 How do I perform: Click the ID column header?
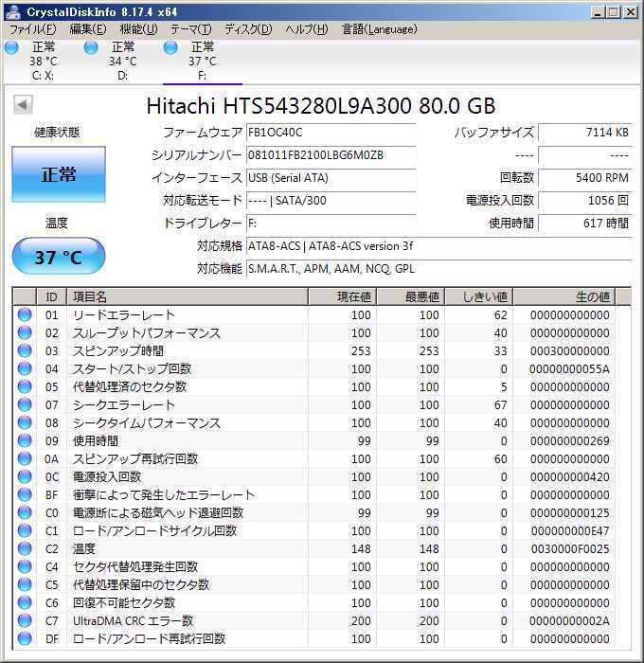(51, 296)
